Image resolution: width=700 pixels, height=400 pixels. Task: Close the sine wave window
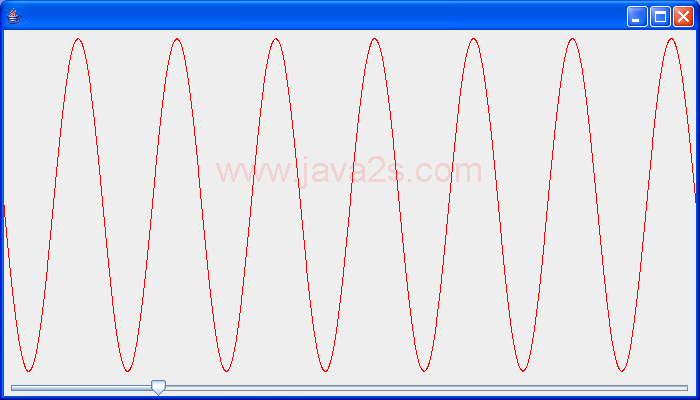coord(683,17)
